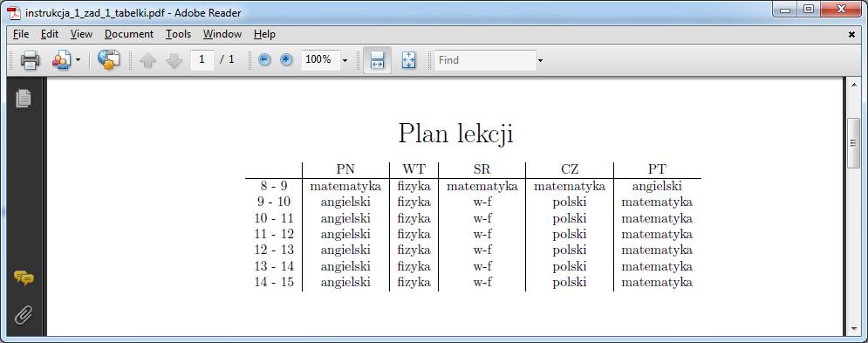Click the PN column header
This screenshot has width=868, height=343.
345,169
